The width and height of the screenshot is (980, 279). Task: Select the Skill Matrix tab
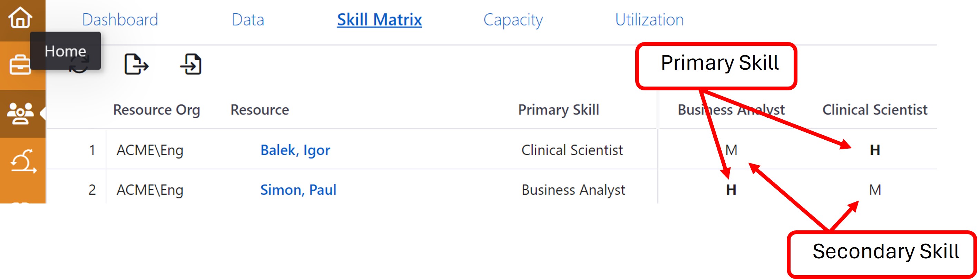[x=379, y=20]
